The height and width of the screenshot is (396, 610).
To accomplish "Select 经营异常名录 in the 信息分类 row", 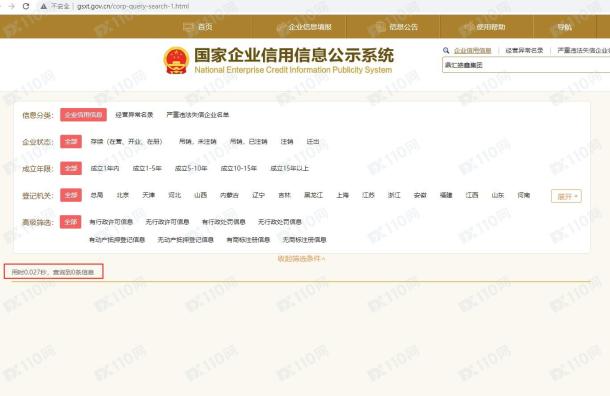I will pyautogui.click(x=134, y=115).
